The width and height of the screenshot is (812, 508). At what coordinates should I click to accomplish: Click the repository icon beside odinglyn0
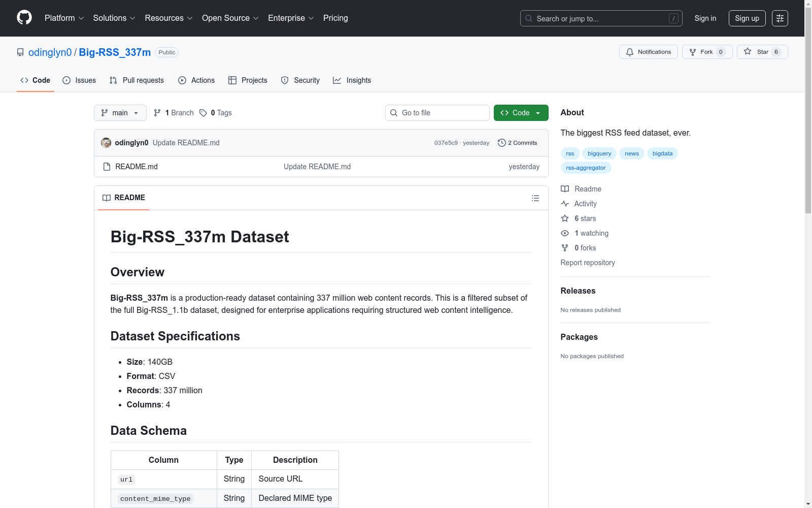click(x=20, y=52)
